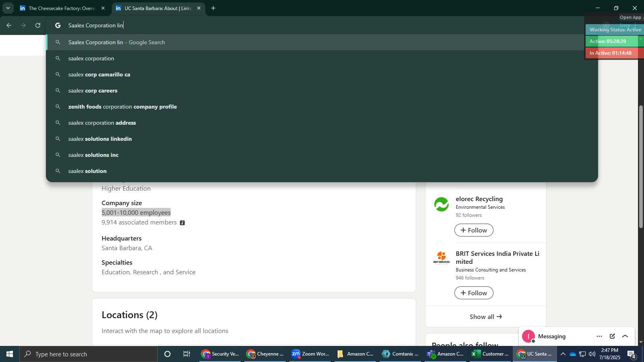Open Cortana circle icon
The height and width of the screenshot is (362, 644).
coord(167,354)
